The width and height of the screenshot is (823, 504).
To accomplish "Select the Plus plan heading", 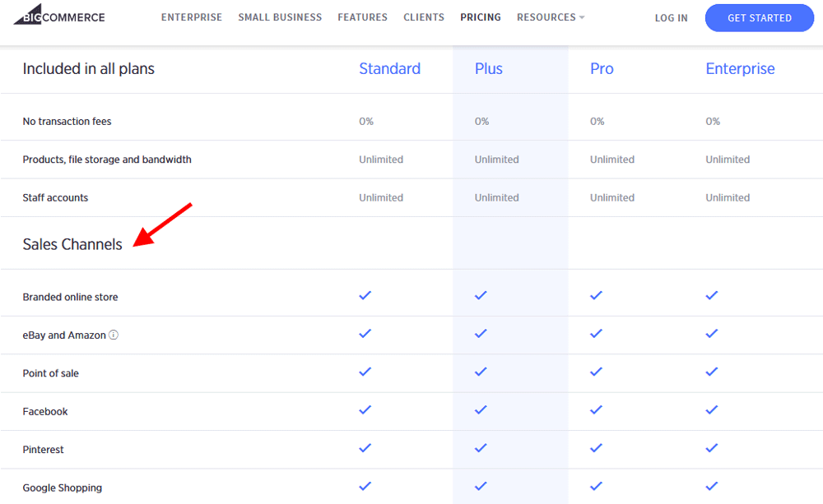I will (489, 69).
